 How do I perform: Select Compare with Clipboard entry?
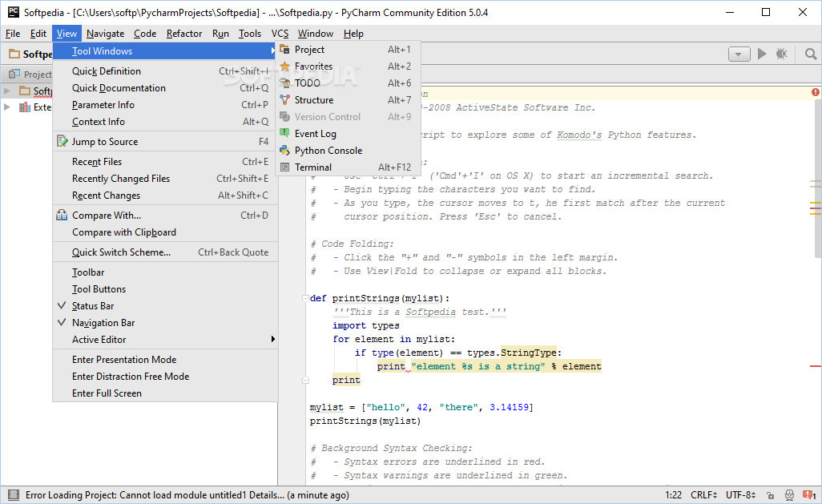(x=165, y=232)
